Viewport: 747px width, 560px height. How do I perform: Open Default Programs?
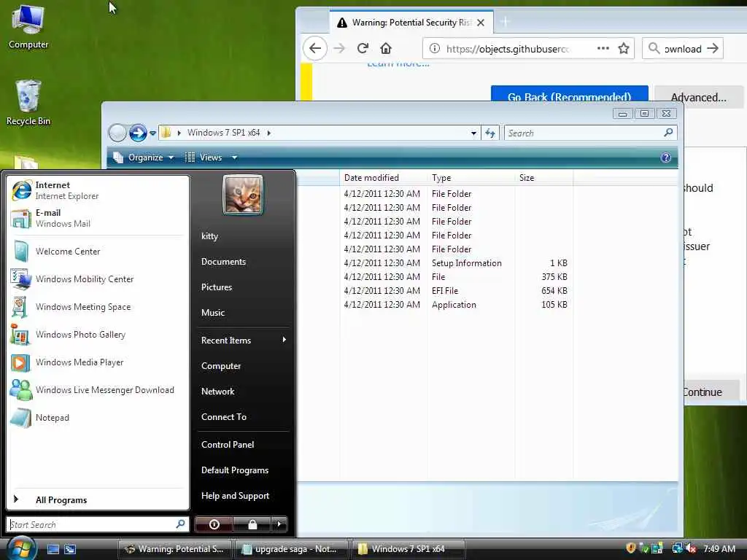coord(242,470)
